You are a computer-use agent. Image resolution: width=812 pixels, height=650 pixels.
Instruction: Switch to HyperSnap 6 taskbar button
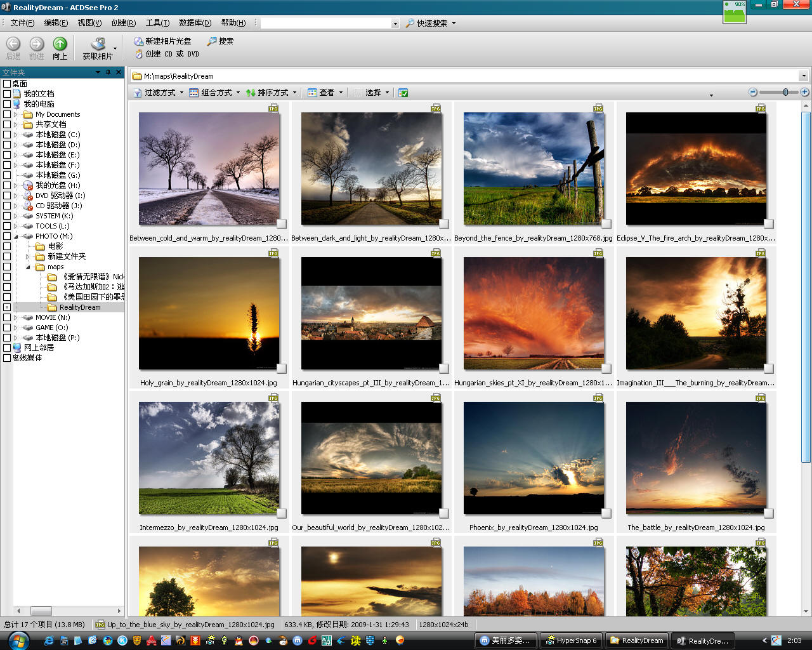(571, 640)
